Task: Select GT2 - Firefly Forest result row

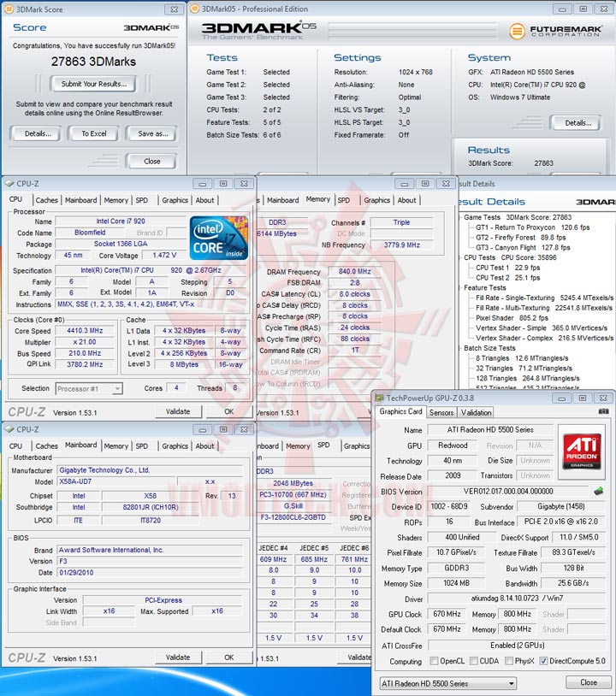Action: (520, 238)
